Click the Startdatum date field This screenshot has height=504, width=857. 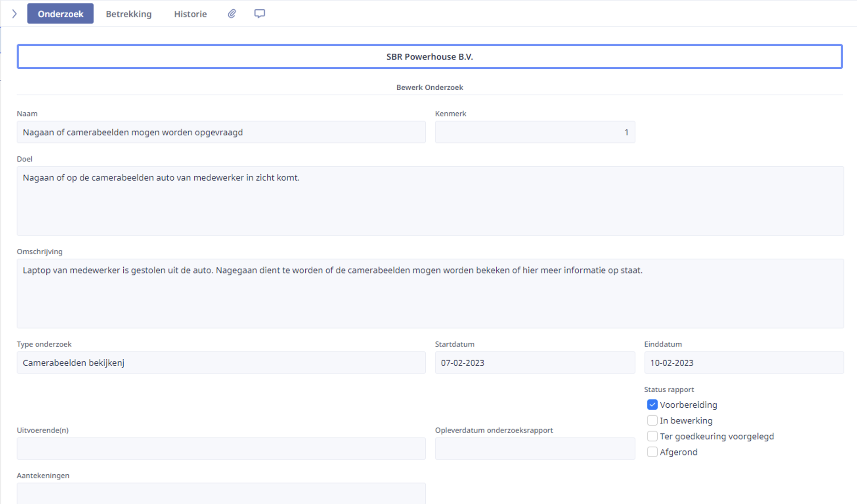coord(535,362)
